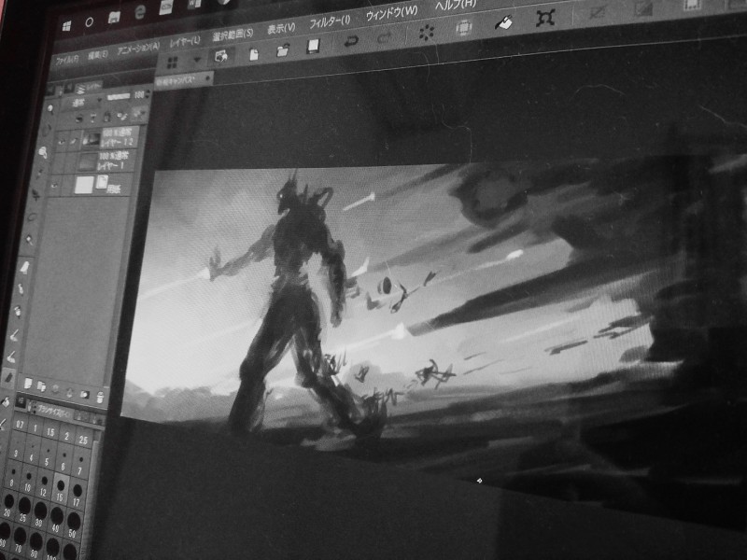Choose brush size 30
Screen dimensions: 747x560
click(40, 514)
